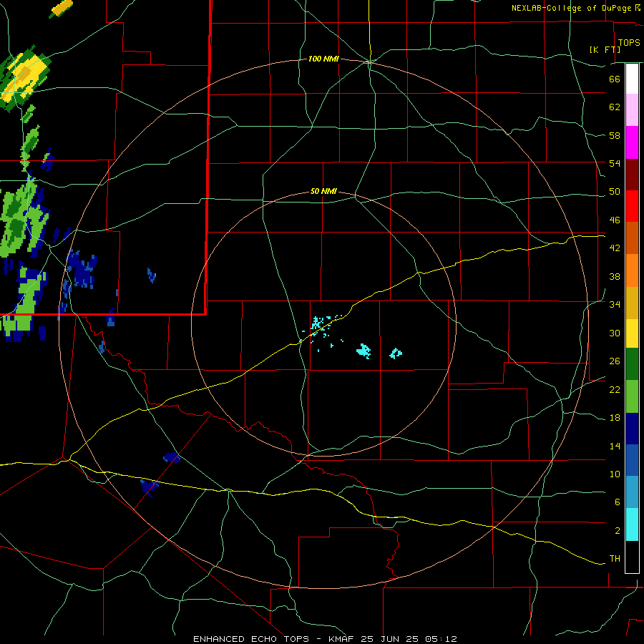Click the legend value "30"
The height and width of the screenshot is (644, 644).
pyautogui.click(x=615, y=333)
